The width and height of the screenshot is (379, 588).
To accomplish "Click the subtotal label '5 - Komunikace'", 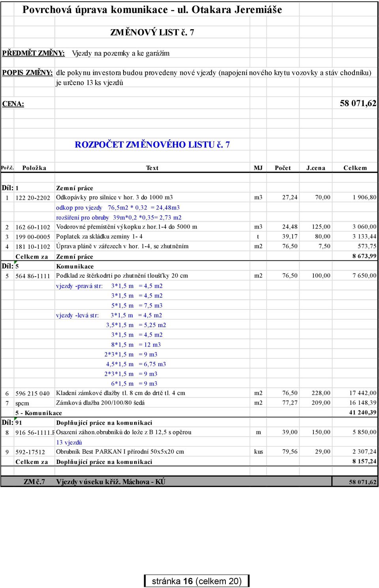I will [39, 413].
